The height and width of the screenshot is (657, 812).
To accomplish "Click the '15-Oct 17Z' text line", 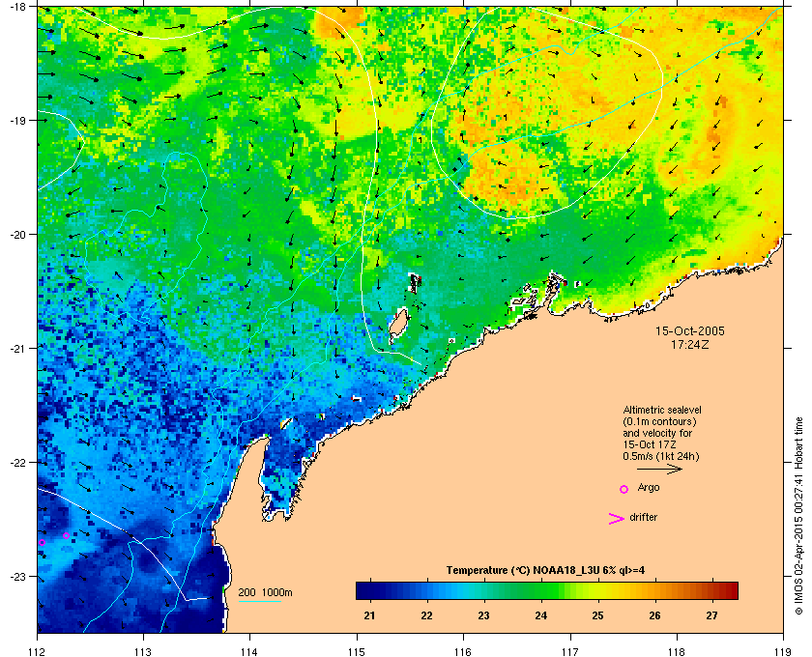I will (x=650, y=444).
